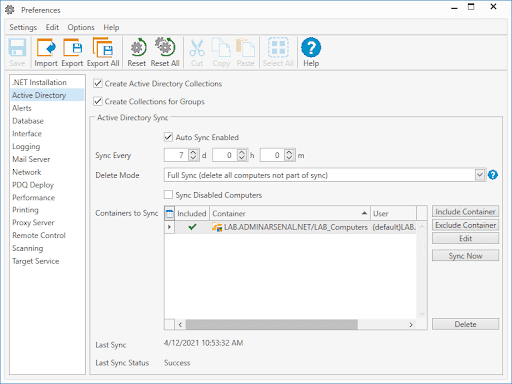Select .NET Installation in the sidebar
The image size is (512, 384).
[x=47, y=82]
